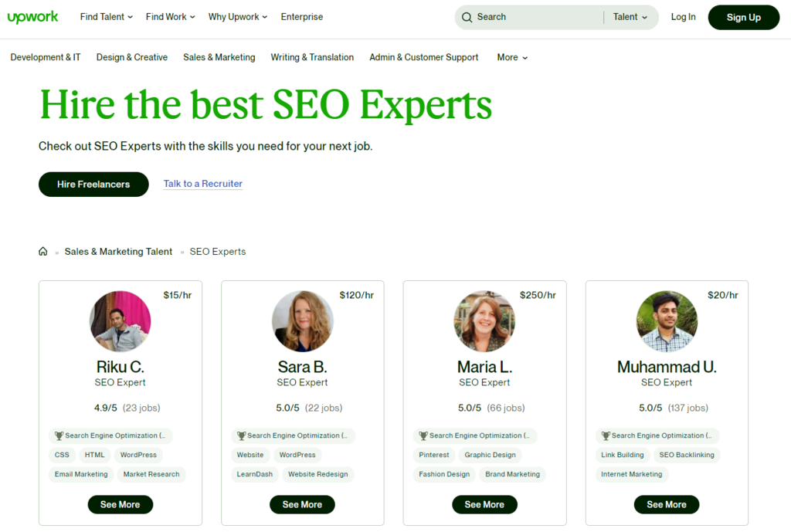This screenshot has height=532, width=791.
Task: Go to the home breadcrumb icon
Action: [43, 251]
